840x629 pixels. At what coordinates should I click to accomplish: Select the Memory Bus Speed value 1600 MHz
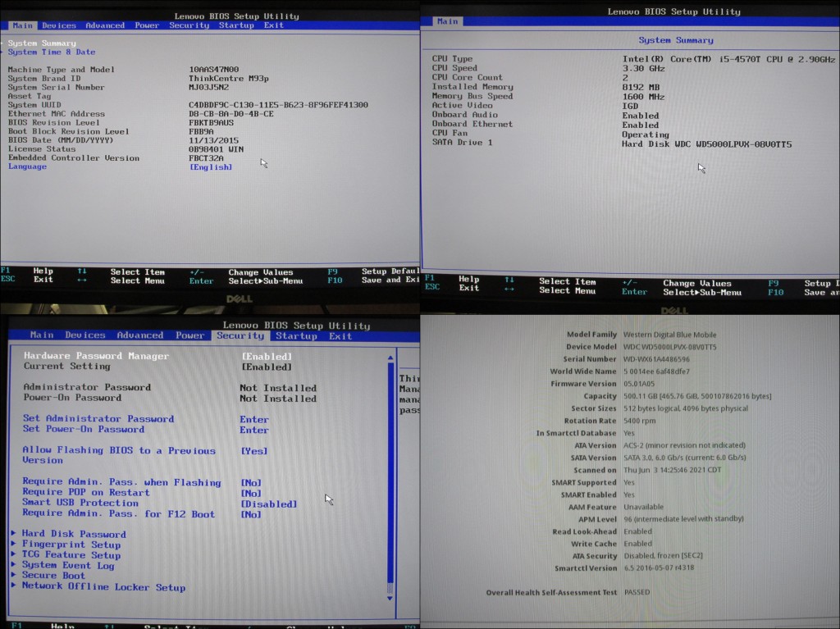(643, 97)
